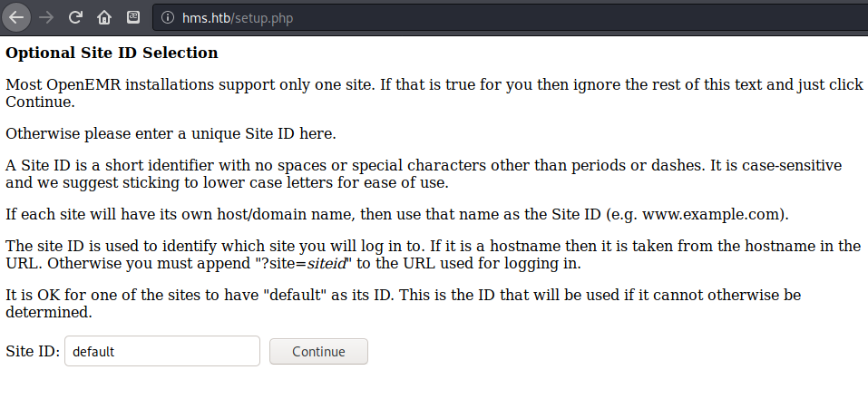Click the "Site ID:" field label
Image resolution: width=868 pixels, height=409 pixels.
(x=33, y=352)
